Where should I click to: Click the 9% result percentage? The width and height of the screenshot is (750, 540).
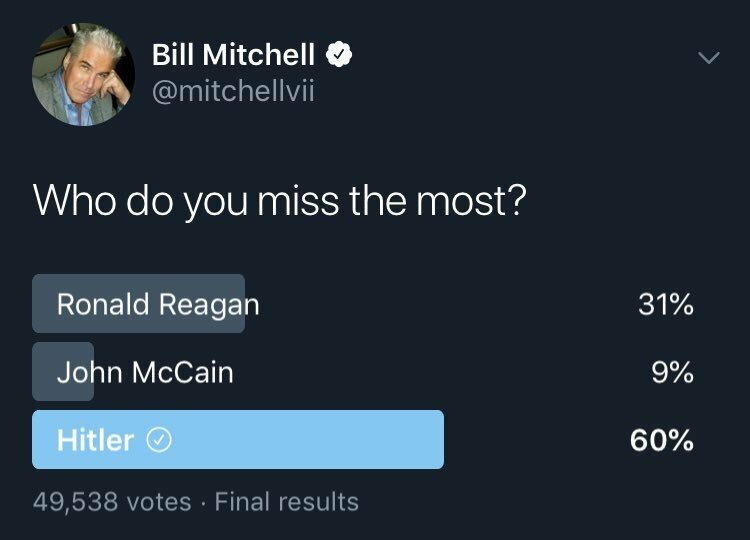[x=673, y=373]
